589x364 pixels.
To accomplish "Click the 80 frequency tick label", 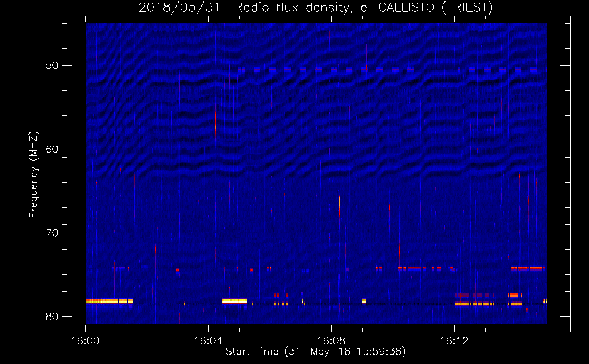I will pos(52,317).
